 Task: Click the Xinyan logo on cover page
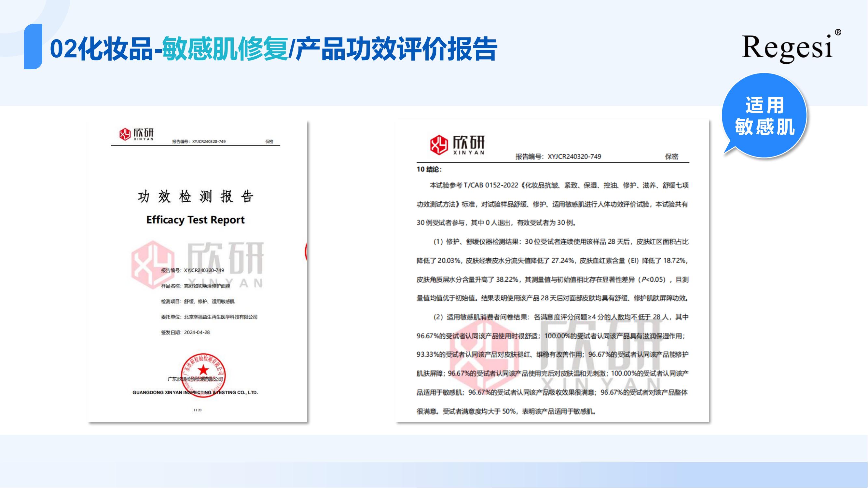[x=136, y=134]
